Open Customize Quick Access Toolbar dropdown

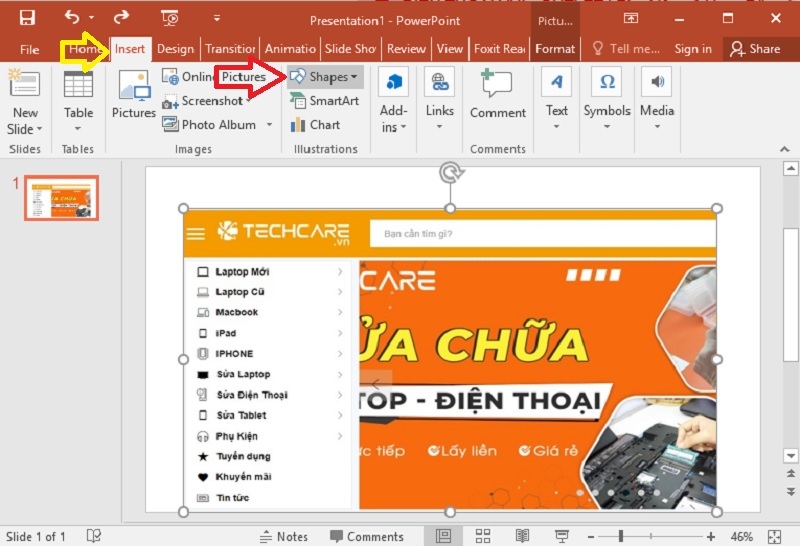coord(217,18)
